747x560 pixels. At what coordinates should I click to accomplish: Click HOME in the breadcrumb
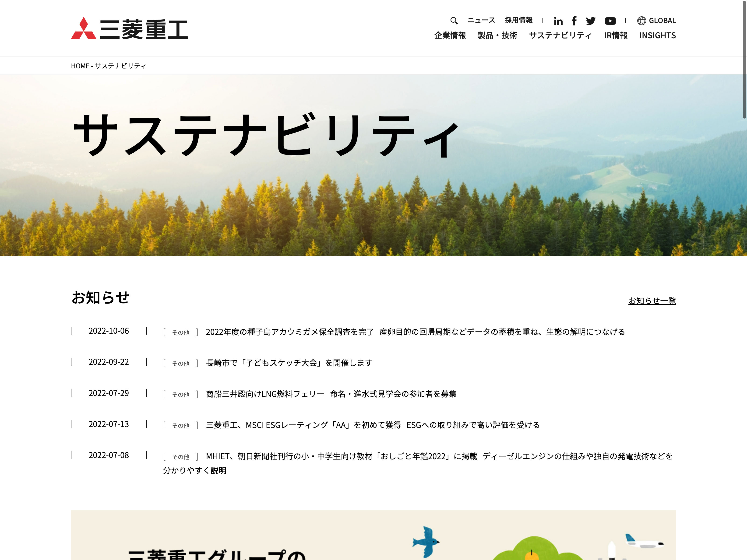pyautogui.click(x=80, y=66)
